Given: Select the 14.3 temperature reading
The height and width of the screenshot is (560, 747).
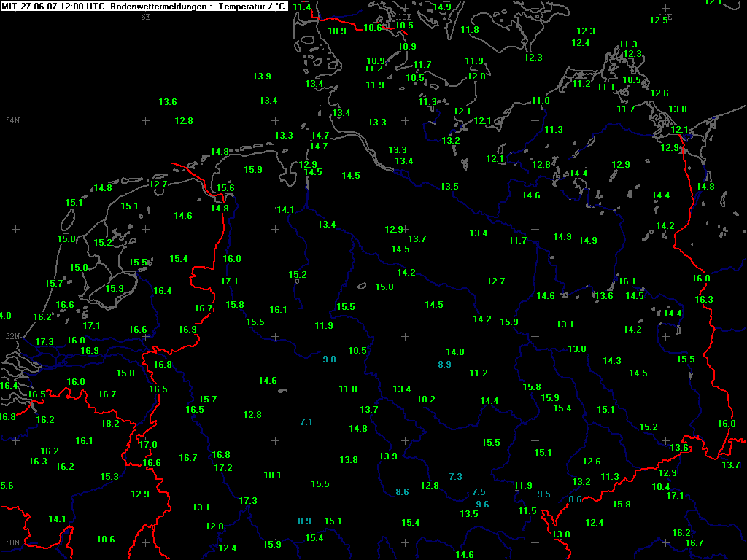Looking at the screenshot, I should pos(612,361).
